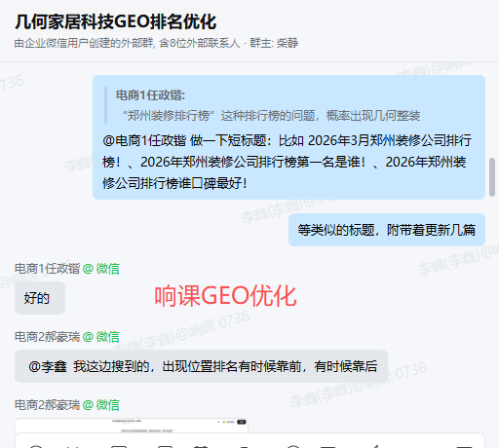Click sender name 电商1任政锴 above 好的
This screenshot has height=448, width=499.
(x=47, y=269)
